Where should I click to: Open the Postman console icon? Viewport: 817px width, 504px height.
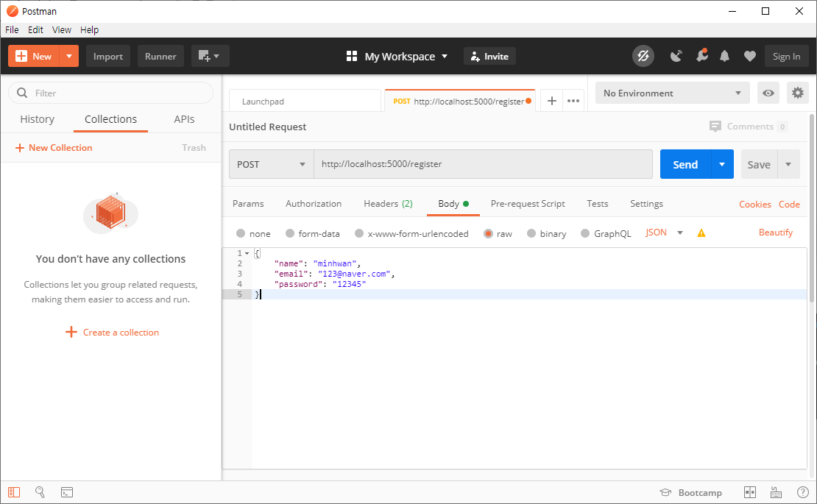(x=67, y=492)
